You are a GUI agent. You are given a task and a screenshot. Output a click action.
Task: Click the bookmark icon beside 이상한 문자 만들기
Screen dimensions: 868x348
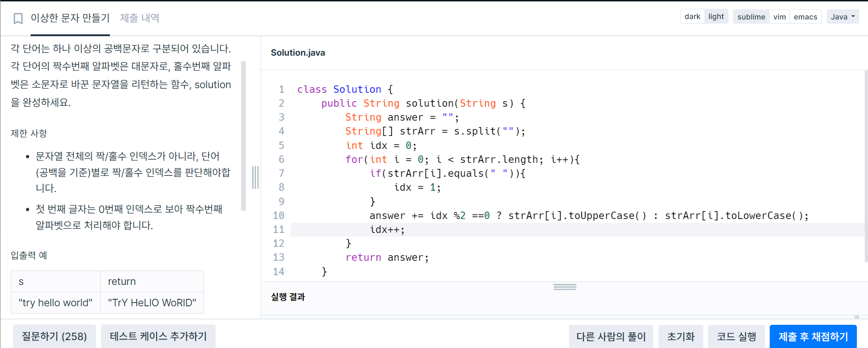18,19
